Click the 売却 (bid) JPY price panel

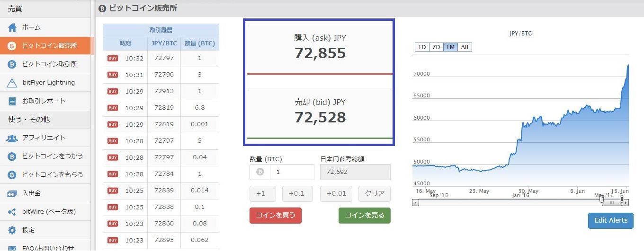(x=320, y=113)
